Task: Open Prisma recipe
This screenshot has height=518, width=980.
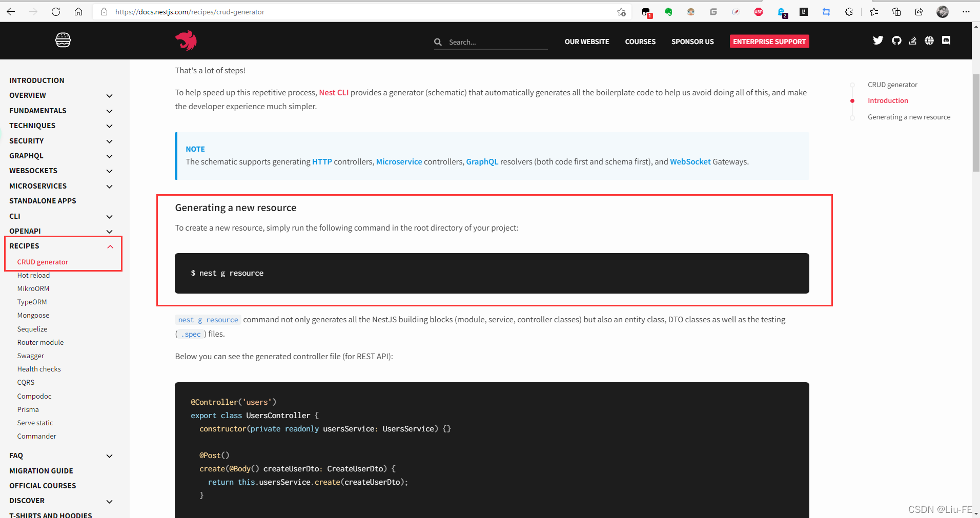Action: (x=28, y=409)
